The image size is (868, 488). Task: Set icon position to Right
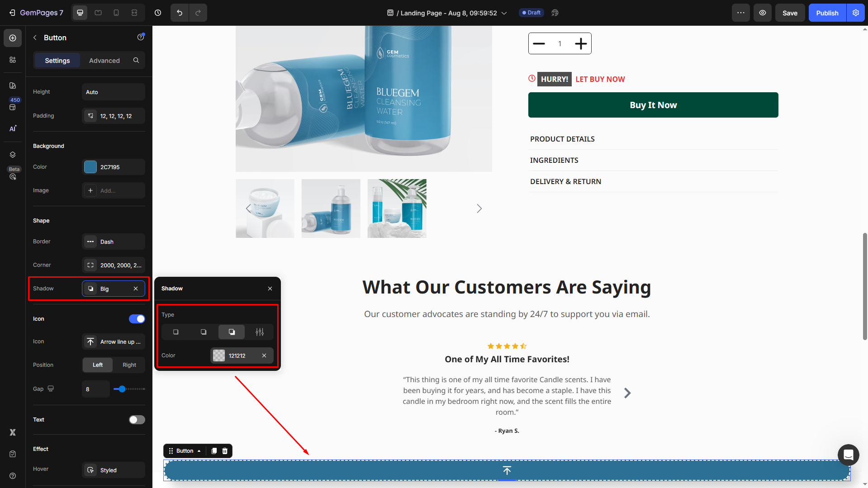(129, 365)
